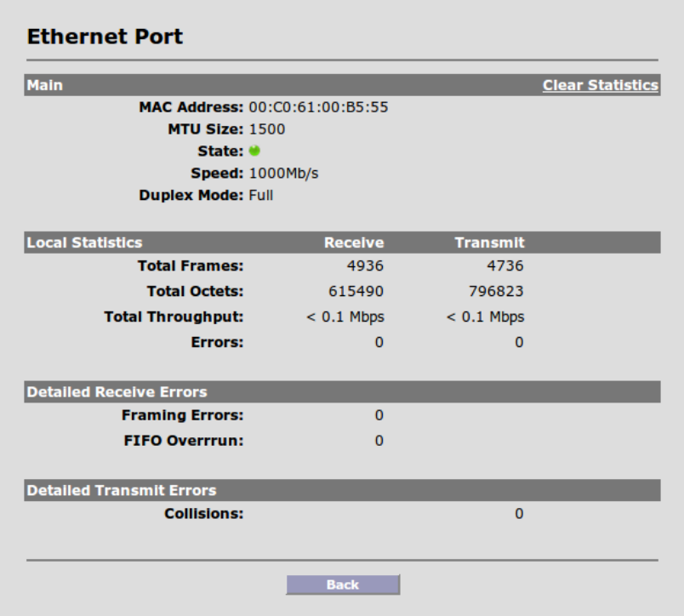Click the Transmit column heading
Image resolution: width=684 pixels, height=616 pixels.
(489, 242)
